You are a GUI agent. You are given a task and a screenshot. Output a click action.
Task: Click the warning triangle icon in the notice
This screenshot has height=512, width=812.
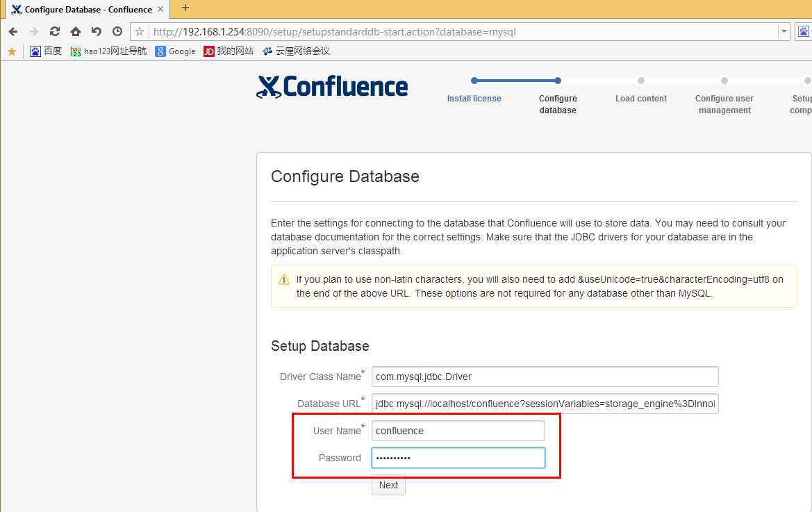click(x=284, y=279)
